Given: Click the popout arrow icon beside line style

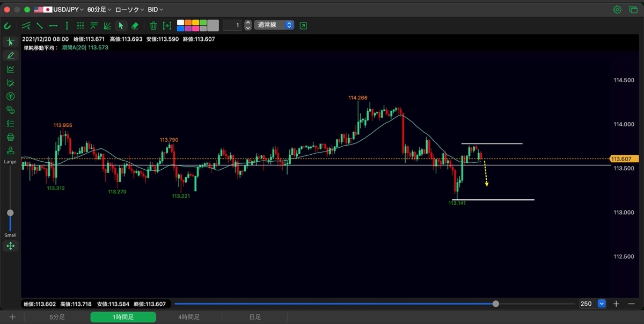Looking at the screenshot, I should 303,25.
